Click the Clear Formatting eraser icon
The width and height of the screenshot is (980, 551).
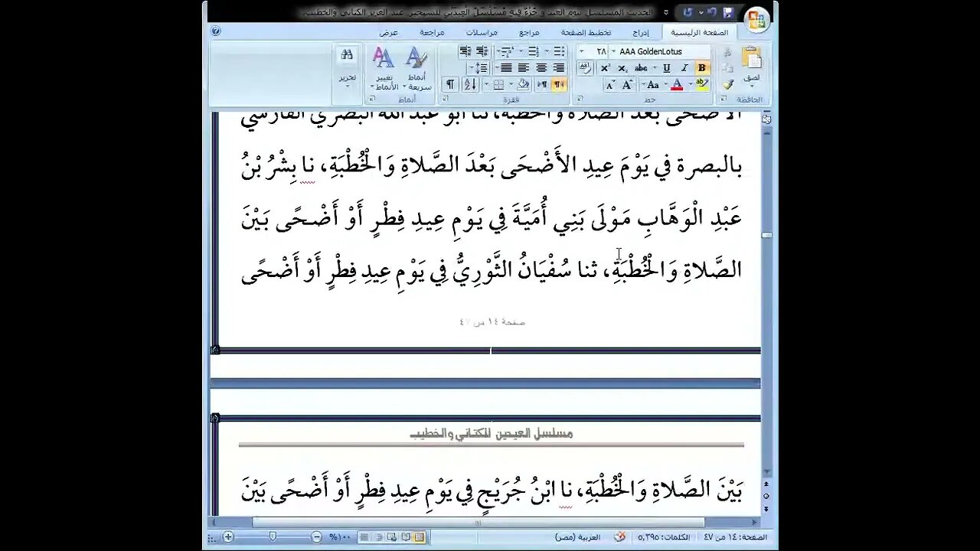(585, 67)
